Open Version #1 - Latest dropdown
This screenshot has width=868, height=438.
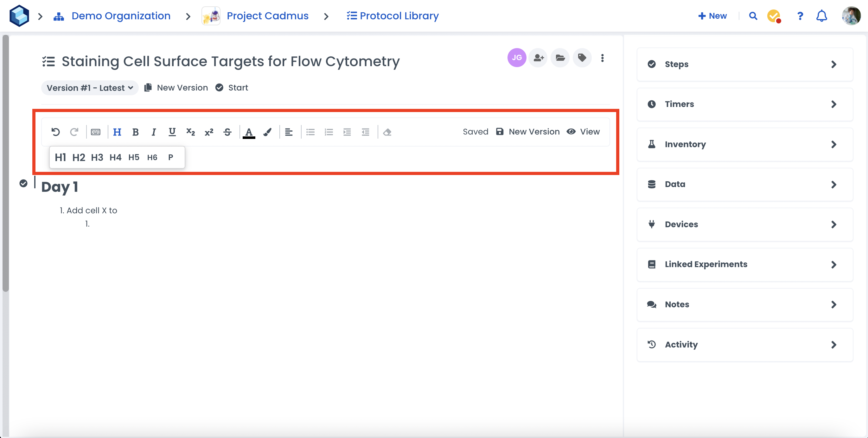(90, 88)
